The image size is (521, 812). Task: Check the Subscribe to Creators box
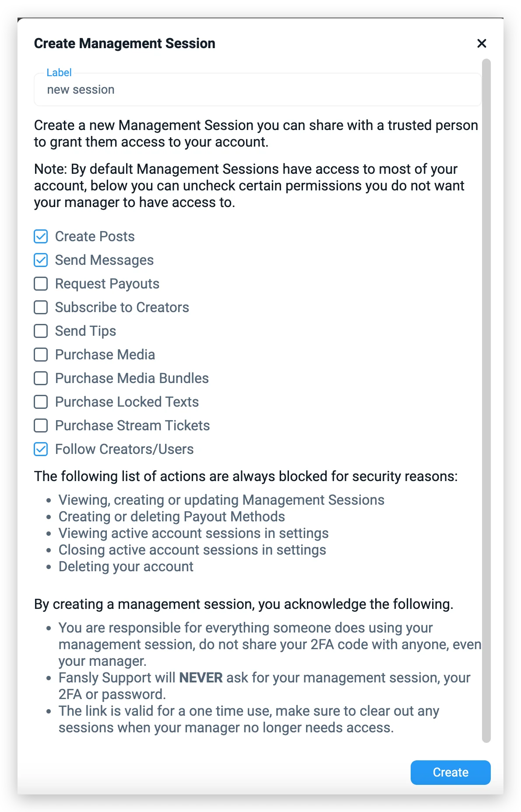click(x=40, y=307)
